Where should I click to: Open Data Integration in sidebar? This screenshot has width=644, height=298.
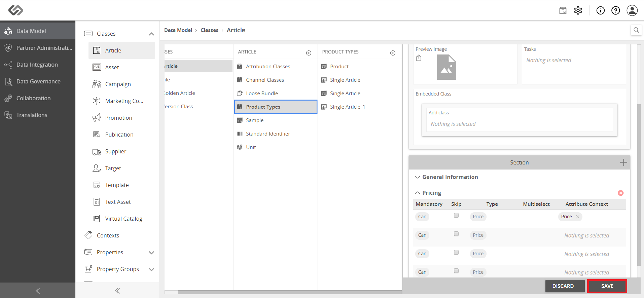point(38,65)
